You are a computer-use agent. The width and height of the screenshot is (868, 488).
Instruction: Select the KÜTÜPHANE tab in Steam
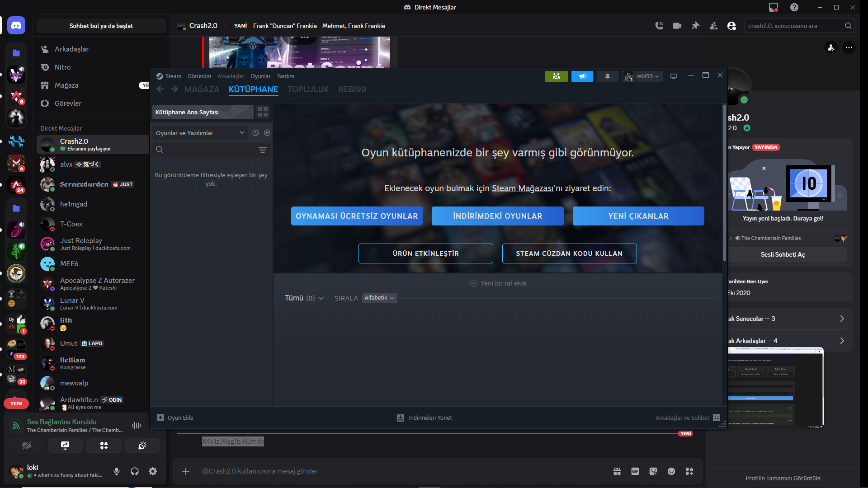(x=253, y=89)
